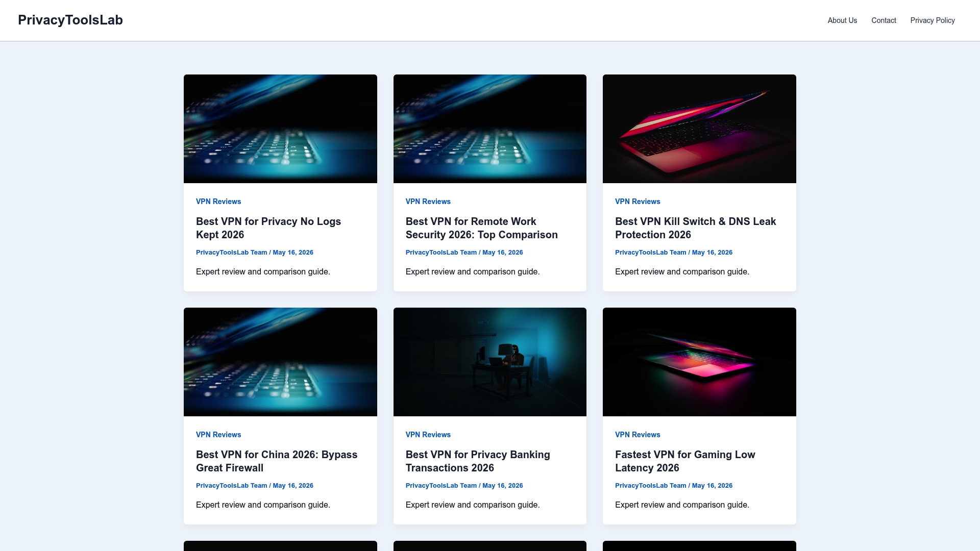Open PrivacyToolsLab Team author on No Logs card
This screenshot has width=980, height=551.
click(x=232, y=253)
